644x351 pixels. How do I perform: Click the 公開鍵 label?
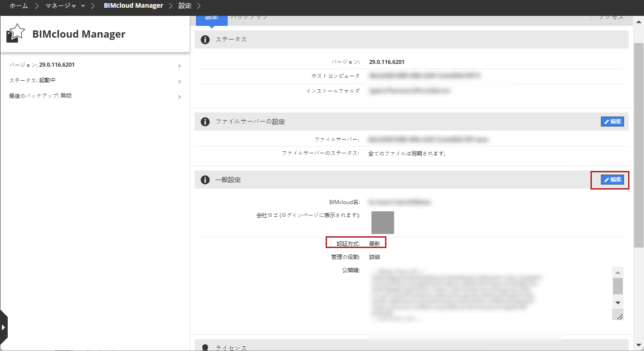351,271
